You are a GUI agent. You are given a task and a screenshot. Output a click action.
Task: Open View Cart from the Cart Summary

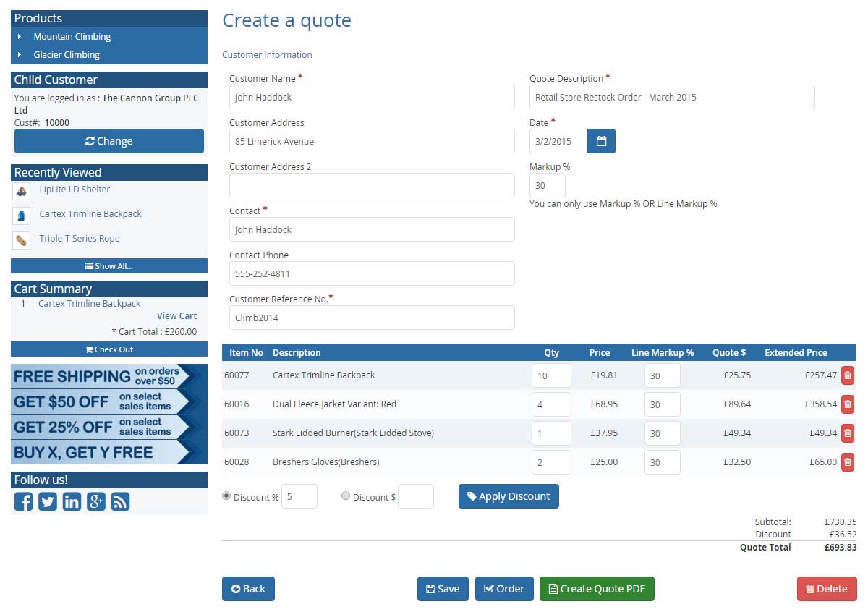(176, 315)
